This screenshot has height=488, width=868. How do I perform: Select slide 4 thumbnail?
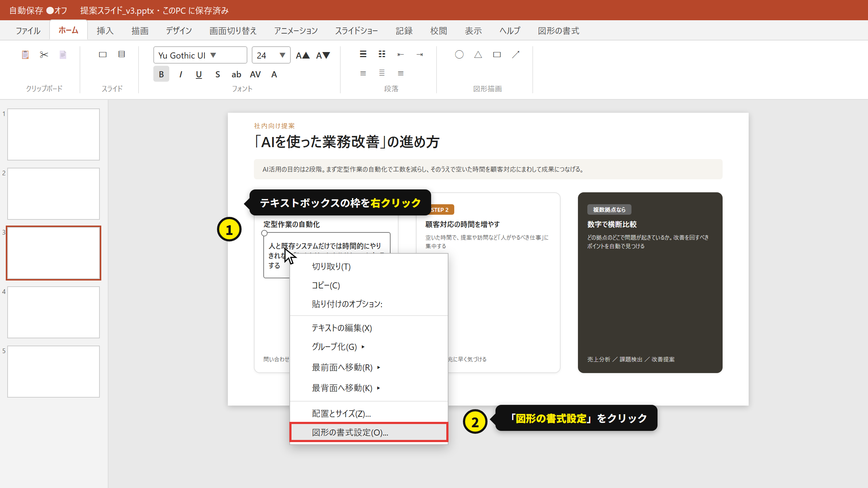point(54,312)
